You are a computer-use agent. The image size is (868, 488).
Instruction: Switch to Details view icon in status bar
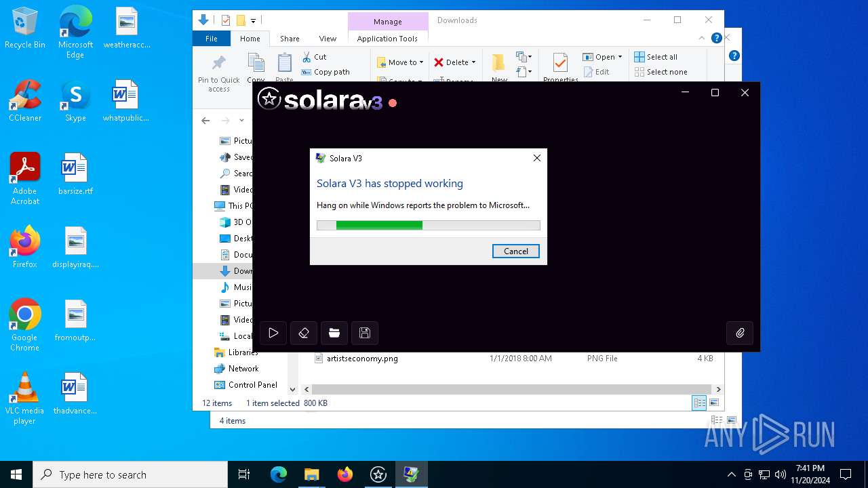coord(699,403)
